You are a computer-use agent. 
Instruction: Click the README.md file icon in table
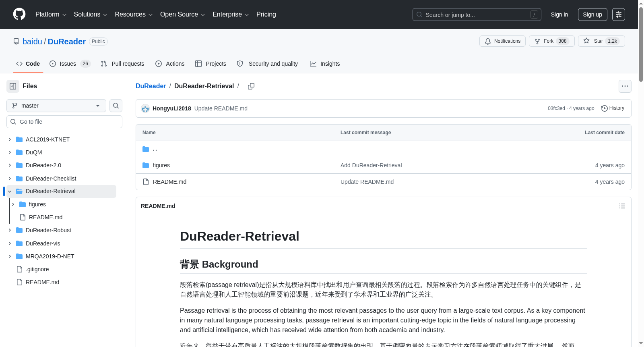click(146, 182)
